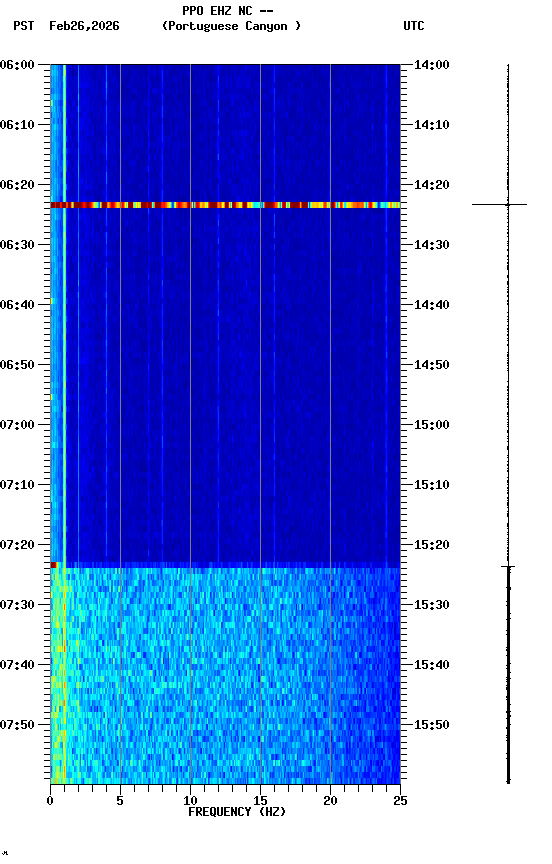Click the 5 Hz frequency tick label
This screenshot has width=552, height=864.
(120, 801)
